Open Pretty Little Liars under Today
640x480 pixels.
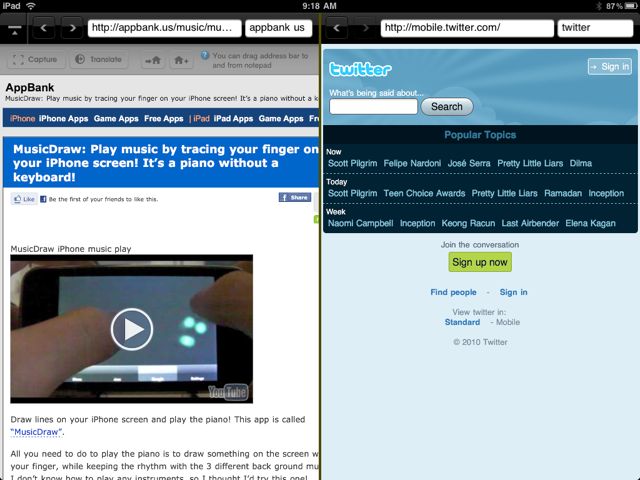tap(504, 193)
